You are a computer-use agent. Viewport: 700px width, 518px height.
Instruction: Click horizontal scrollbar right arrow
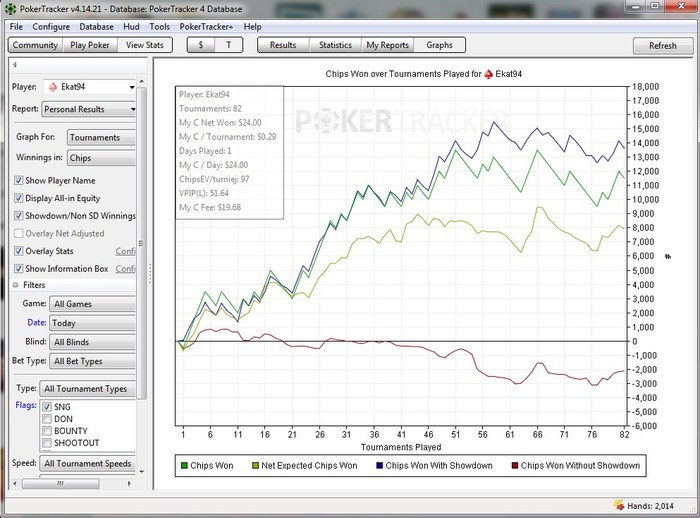(x=129, y=483)
